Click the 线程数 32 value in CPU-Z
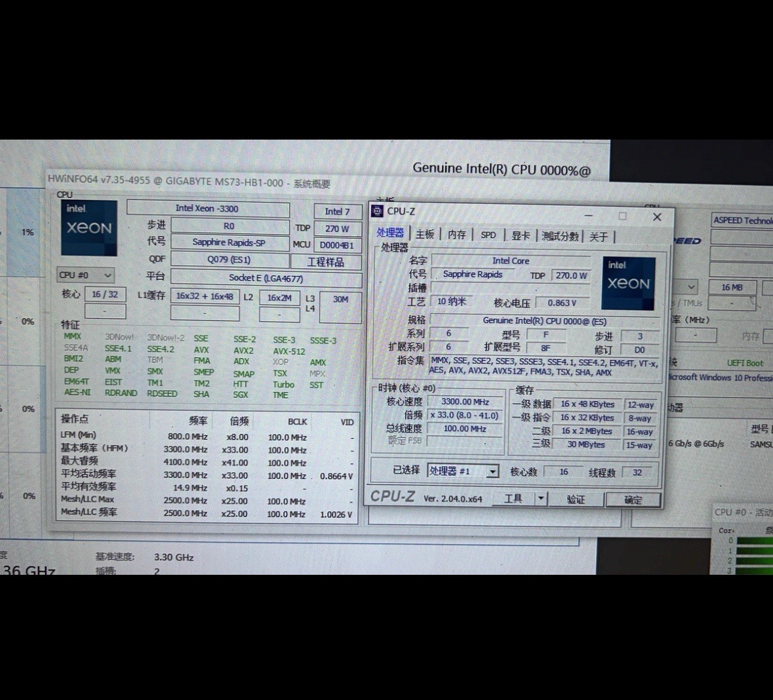The height and width of the screenshot is (700, 773). pyautogui.click(x=637, y=473)
